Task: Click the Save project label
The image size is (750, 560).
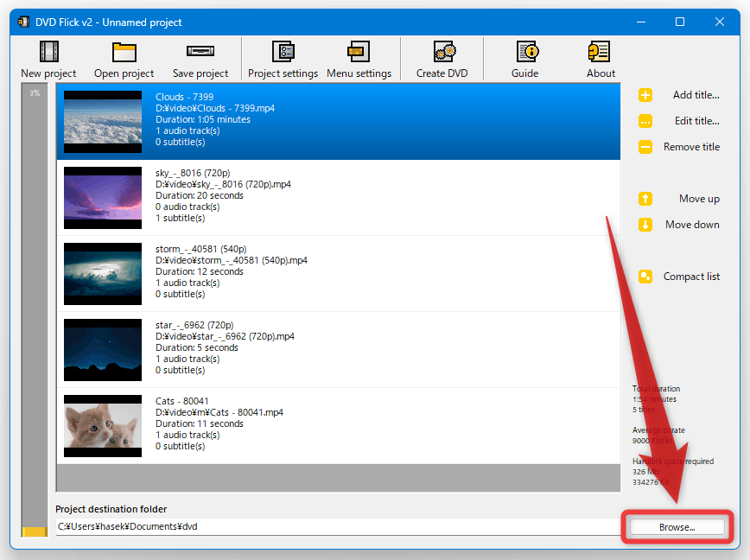Action: (200, 73)
